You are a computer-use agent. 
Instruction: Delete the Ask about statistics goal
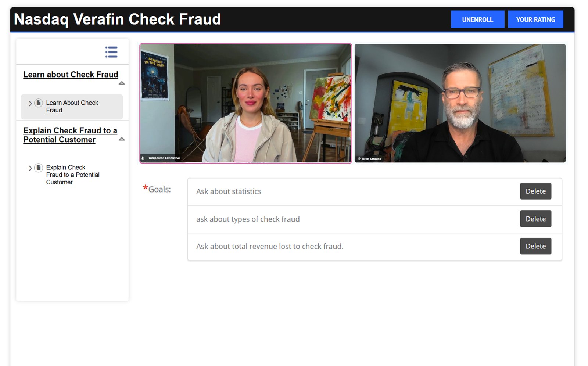pyautogui.click(x=535, y=191)
